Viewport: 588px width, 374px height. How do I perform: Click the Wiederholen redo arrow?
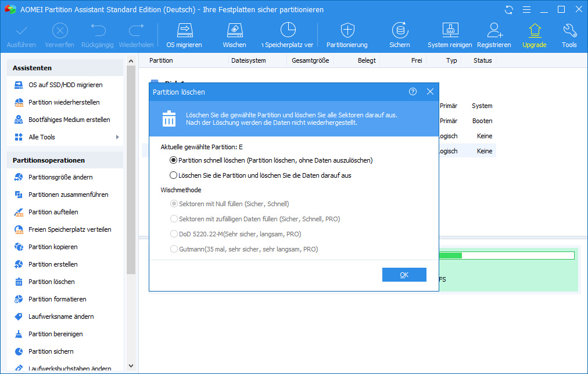pos(137,31)
